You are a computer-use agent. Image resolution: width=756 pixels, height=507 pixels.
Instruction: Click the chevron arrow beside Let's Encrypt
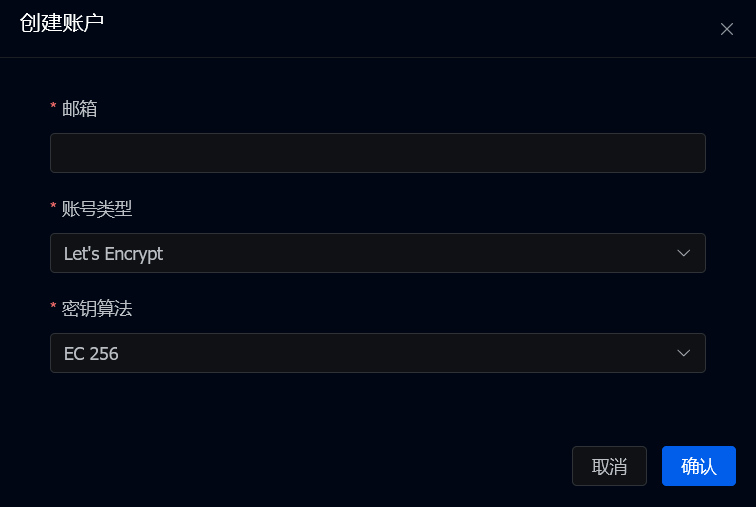684,253
